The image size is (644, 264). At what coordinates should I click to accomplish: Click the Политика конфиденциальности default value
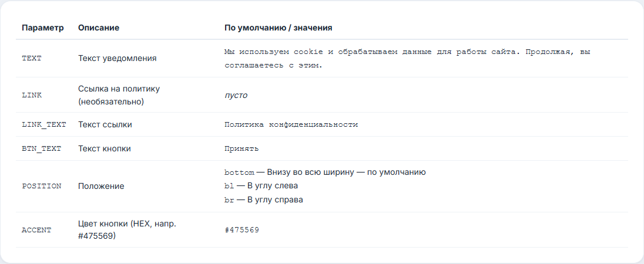pyautogui.click(x=291, y=124)
